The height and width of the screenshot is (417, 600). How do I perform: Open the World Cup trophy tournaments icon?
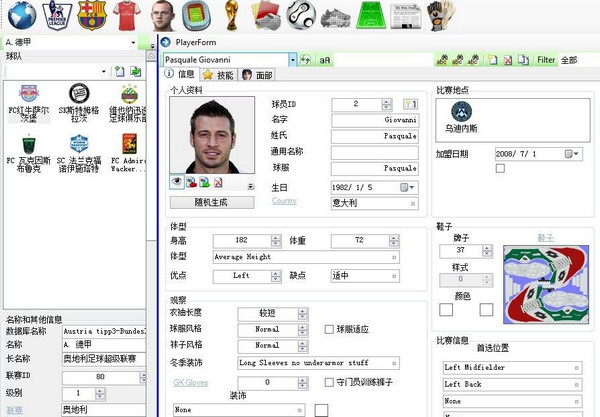tap(232, 16)
